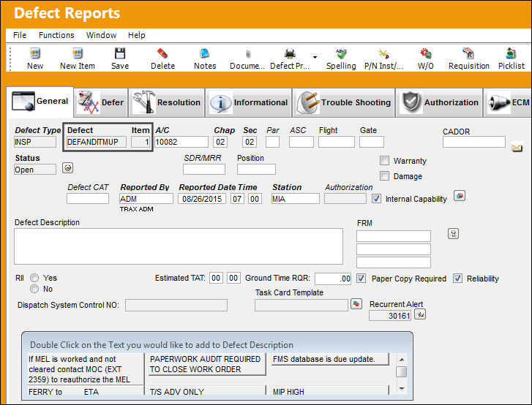Switch to the Authorization tab

439,102
